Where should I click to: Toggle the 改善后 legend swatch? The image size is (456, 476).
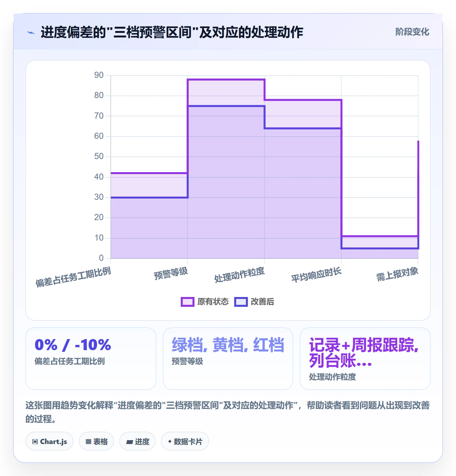(x=241, y=302)
